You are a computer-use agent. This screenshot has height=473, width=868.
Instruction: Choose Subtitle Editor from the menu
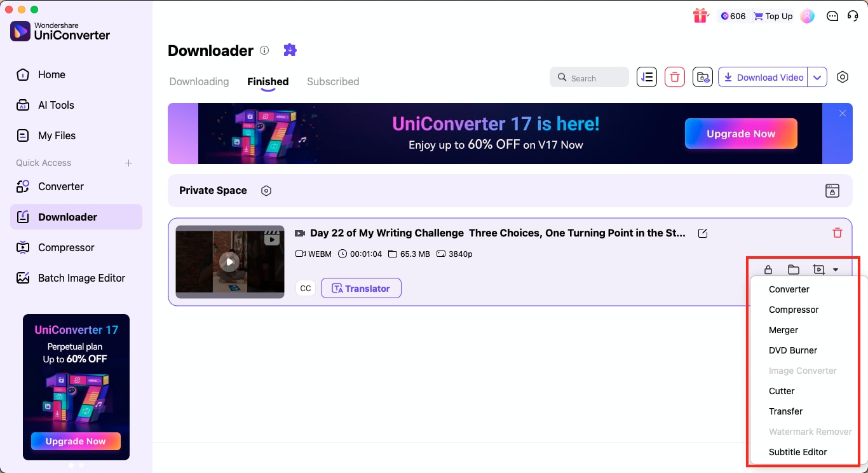[797, 452]
